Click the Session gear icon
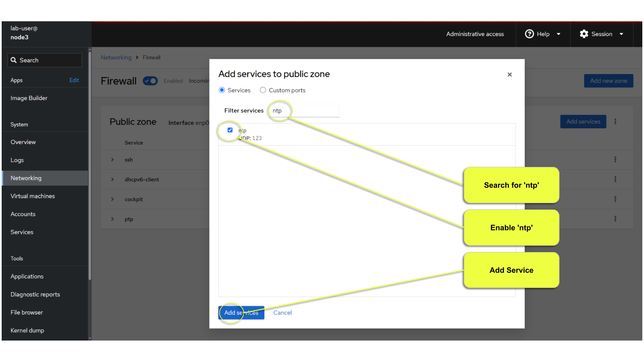 (584, 34)
